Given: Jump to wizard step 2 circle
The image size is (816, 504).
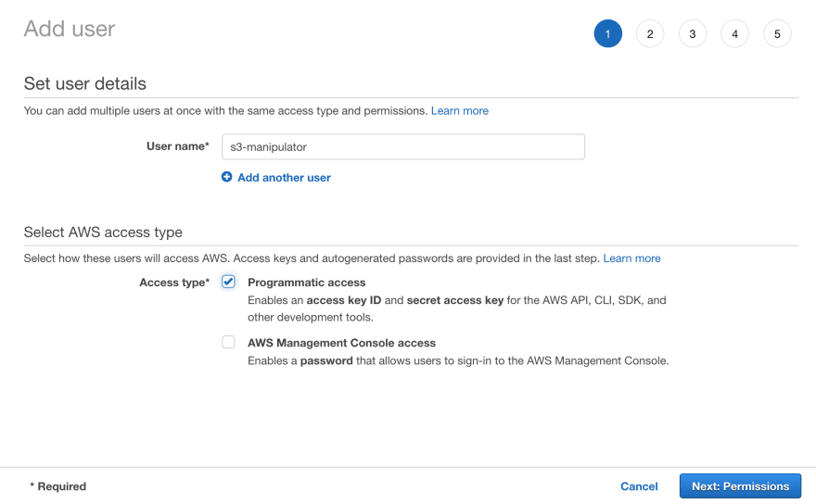Looking at the screenshot, I should (650, 33).
